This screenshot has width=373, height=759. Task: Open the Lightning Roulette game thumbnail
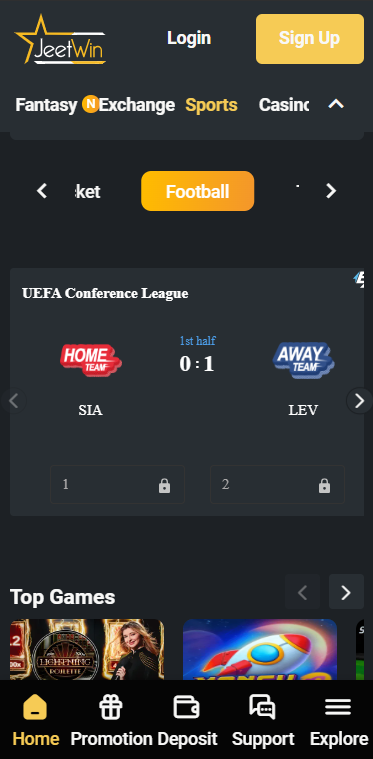coord(87,650)
